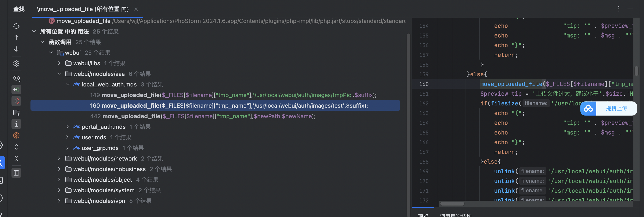Image resolution: width=644 pixels, height=217 pixels.
Task: Click the rerun refresh icon in find toolbar
Action: click(x=16, y=26)
